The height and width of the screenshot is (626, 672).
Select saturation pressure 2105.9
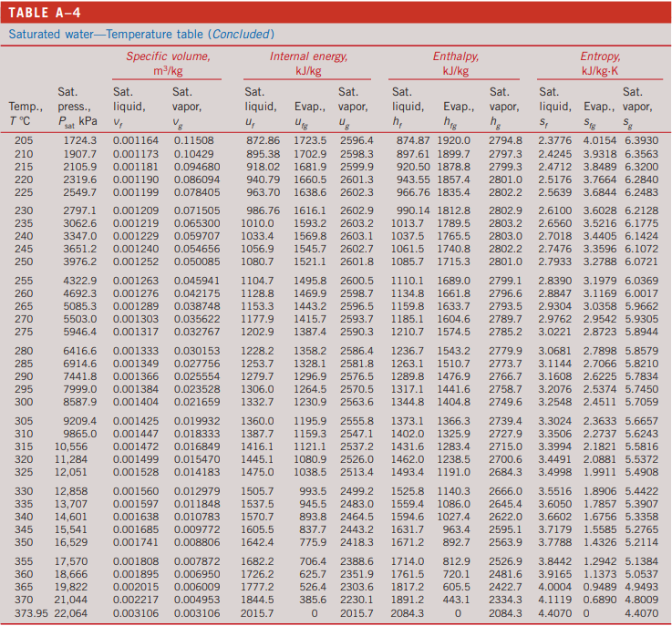(80, 167)
